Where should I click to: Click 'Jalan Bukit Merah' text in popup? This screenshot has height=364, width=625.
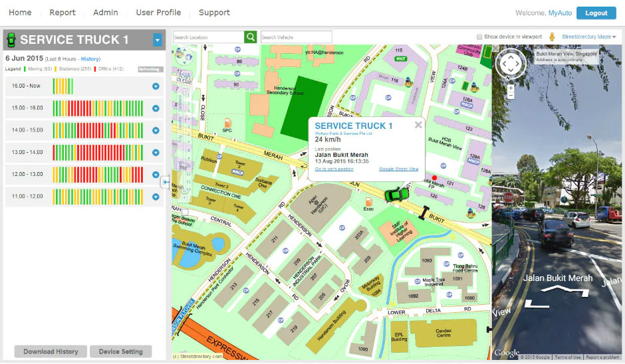pyautogui.click(x=342, y=155)
